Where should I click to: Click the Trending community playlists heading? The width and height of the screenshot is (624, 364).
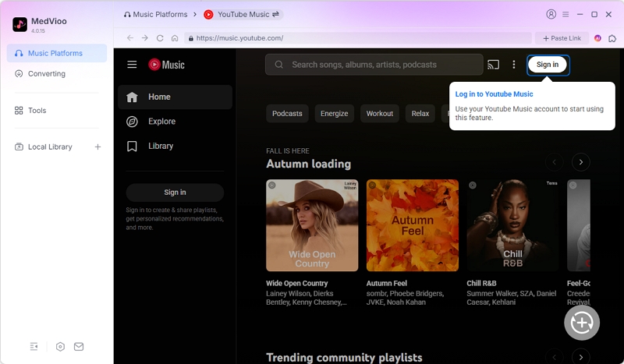click(x=344, y=357)
